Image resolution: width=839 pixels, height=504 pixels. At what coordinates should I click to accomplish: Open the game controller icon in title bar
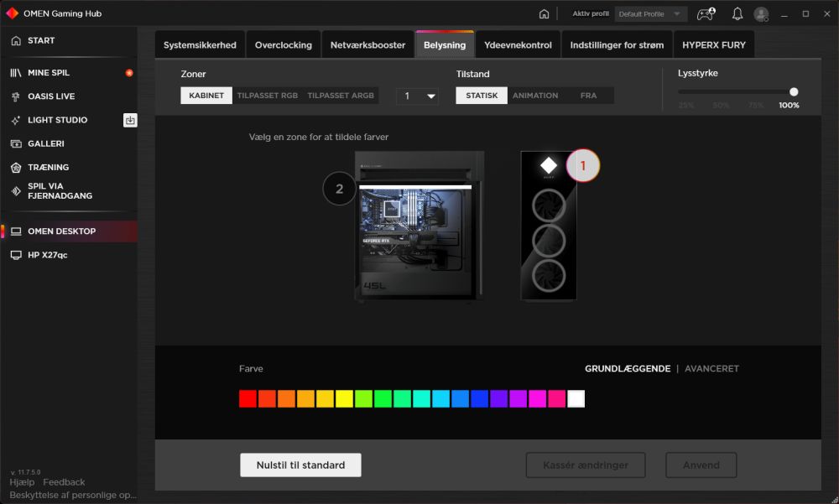pos(706,14)
